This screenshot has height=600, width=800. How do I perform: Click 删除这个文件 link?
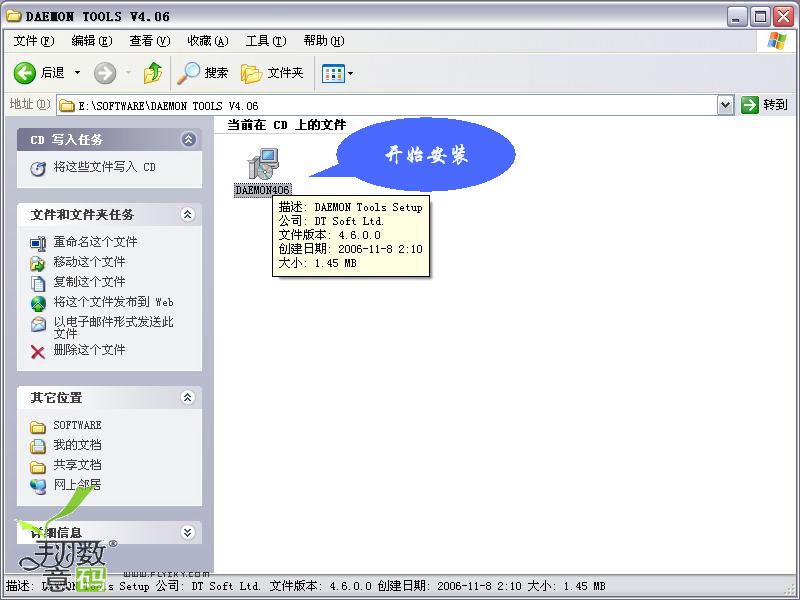point(89,349)
